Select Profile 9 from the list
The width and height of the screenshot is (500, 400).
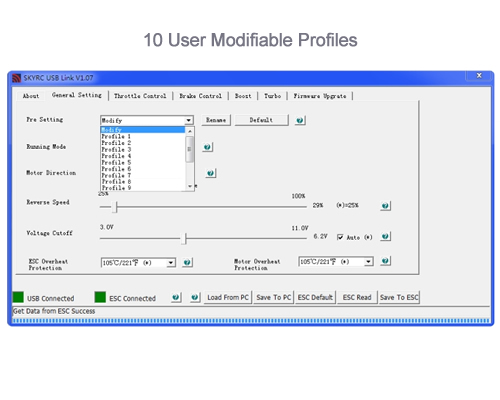143,188
